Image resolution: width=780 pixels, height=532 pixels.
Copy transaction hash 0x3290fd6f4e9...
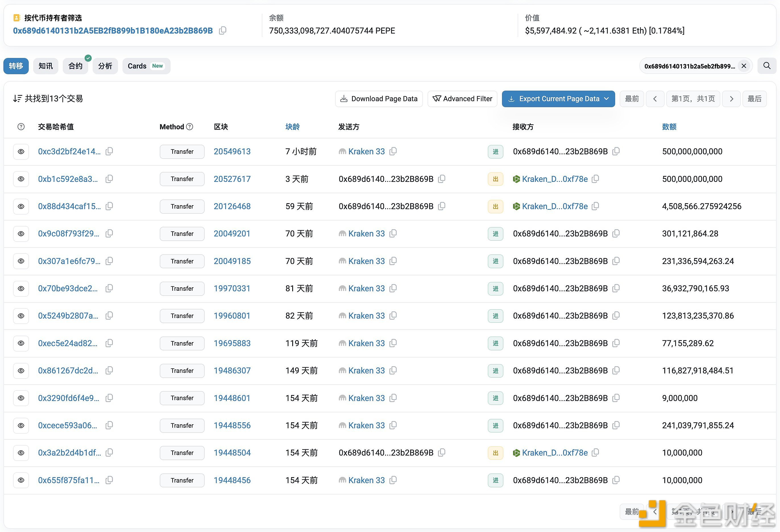pos(109,398)
